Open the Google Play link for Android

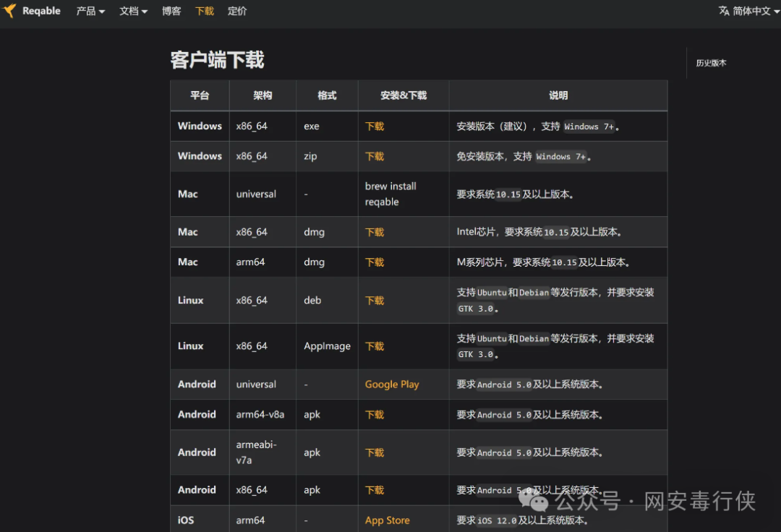click(392, 384)
